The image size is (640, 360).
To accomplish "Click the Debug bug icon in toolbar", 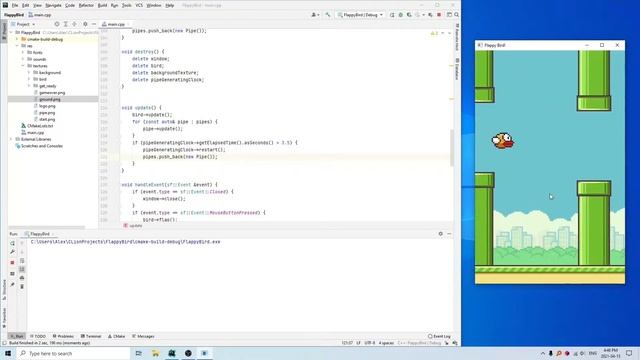I will (400, 15).
